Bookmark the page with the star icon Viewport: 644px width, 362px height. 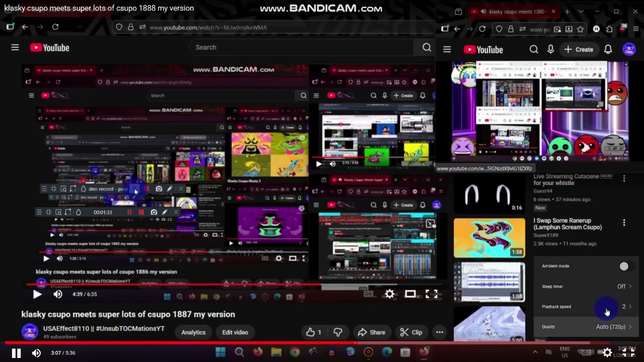[x=580, y=29]
